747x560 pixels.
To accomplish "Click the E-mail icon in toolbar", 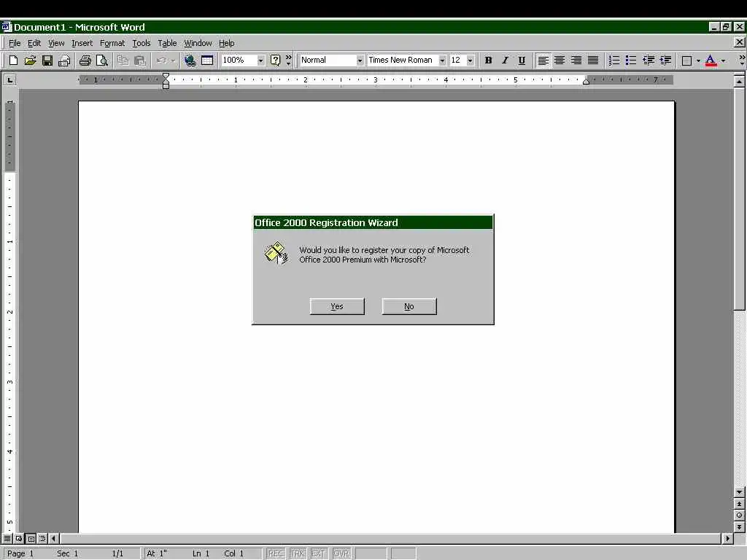I will click(x=64, y=61).
